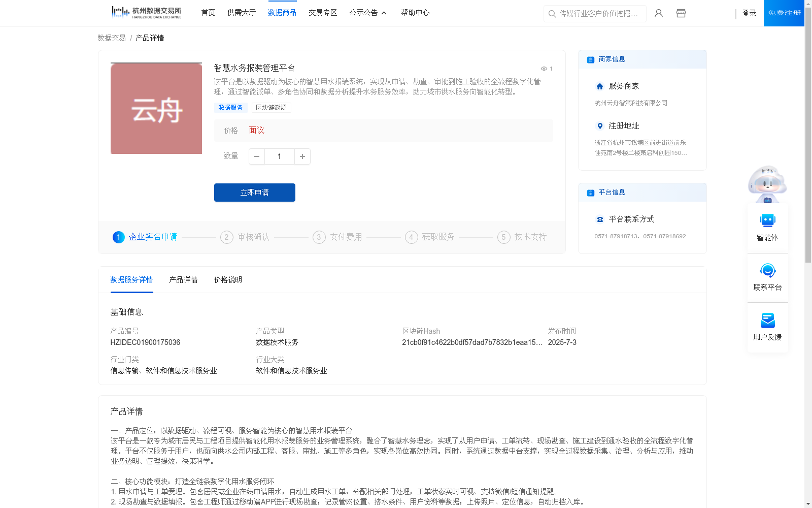812x508 pixels.
Task: Click step 5 circle 技术支持
Action: [503, 237]
